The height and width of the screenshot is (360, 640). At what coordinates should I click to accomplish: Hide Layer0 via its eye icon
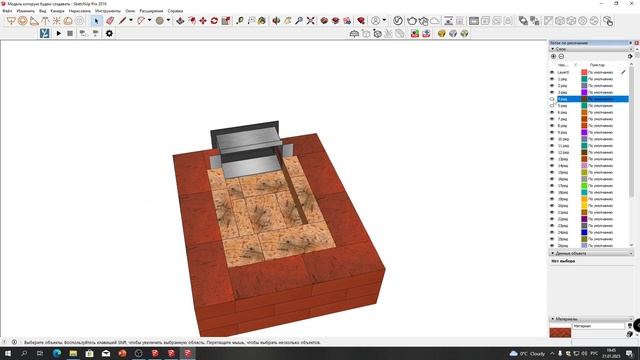point(552,72)
